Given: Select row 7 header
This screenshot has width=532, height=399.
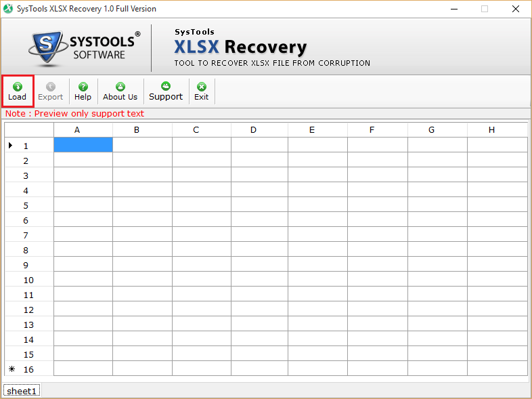Looking at the screenshot, I should coord(29,234).
